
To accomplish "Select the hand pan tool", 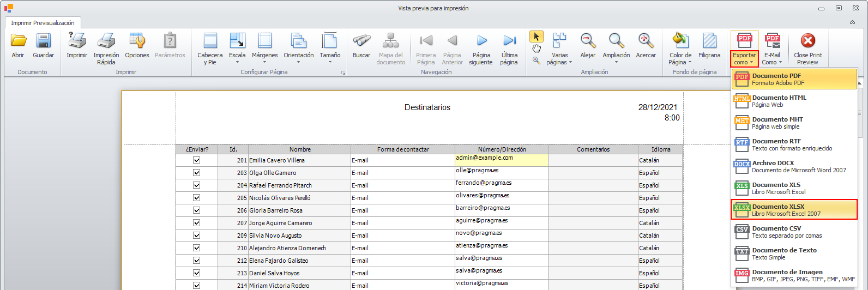I will point(536,49).
